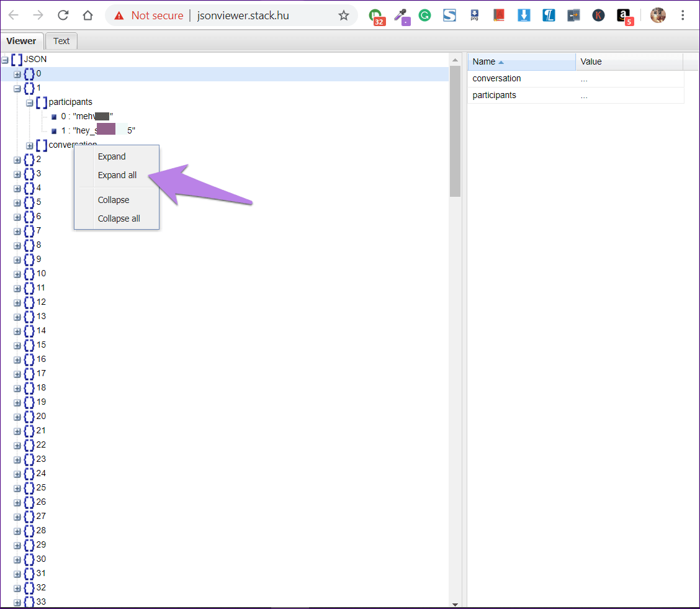This screenshot has height=609, width=700.
Task: Collapse the root JSON node
Action: click(5, 60)
